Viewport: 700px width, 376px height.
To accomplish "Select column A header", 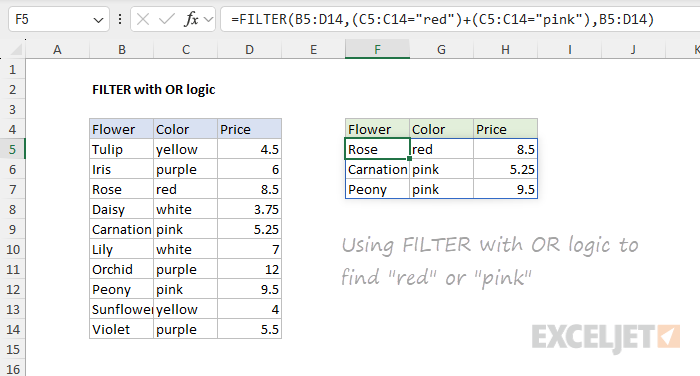I will [x=57, y=49].
